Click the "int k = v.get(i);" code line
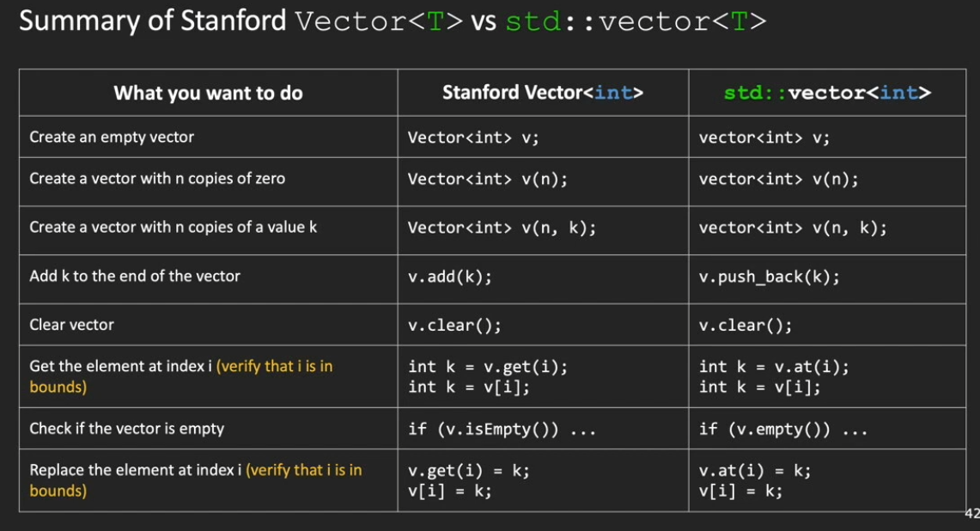The height and width of the screenshot is (531, 980). 487,367
